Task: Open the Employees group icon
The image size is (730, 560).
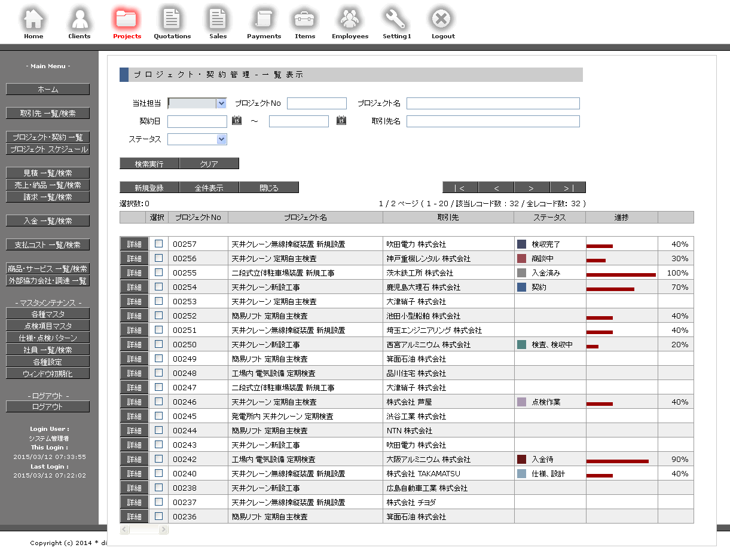Action: click(x=350, y=20)
